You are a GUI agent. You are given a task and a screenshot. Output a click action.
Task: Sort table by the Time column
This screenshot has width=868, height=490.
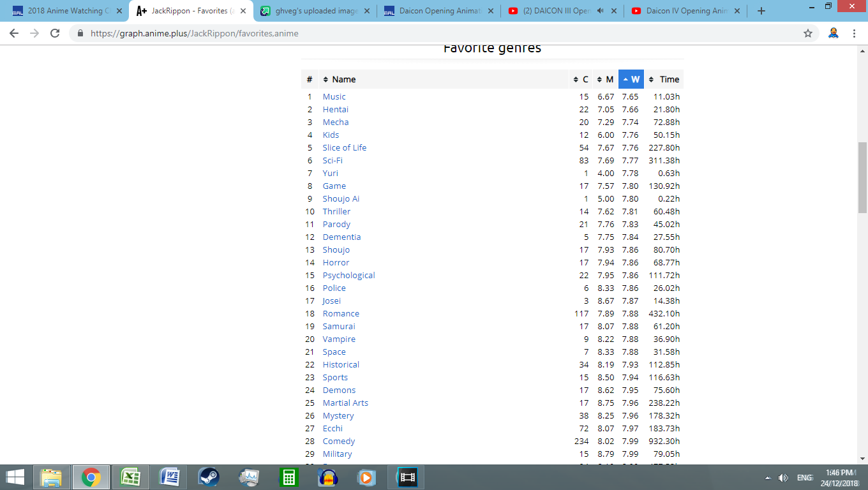click(x=664, y=79)
